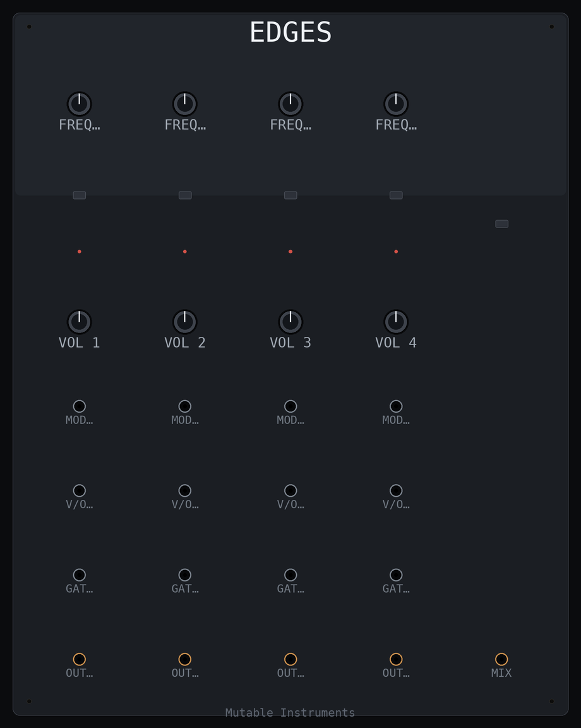Toggle the small switch under the first FREQ knob
Viewport: 581px width, 728px height.
pyautogui.click(x=80, y=195)
